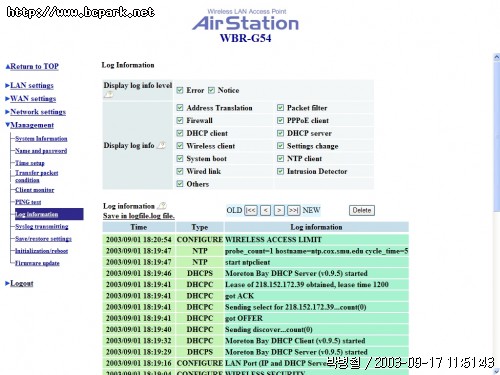Select timestamp 2003/09/01 18:20:54
Viewport: 500px width, 375px height.
point(139,240)
